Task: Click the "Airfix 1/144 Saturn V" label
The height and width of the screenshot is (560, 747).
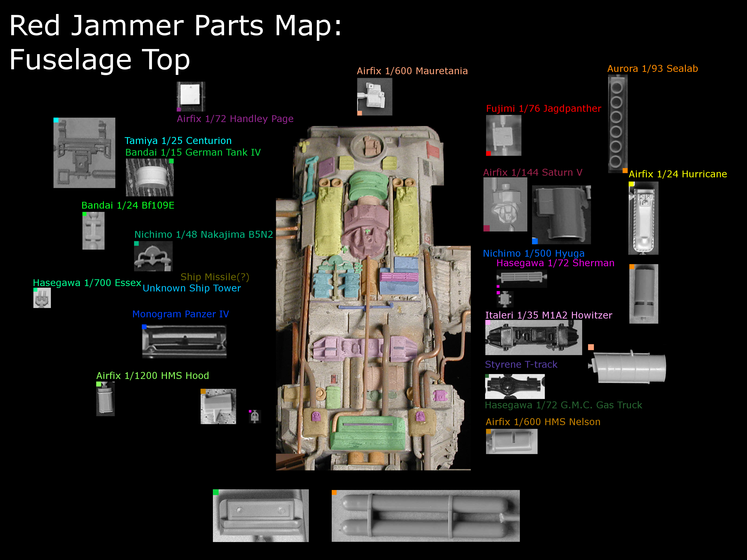Action: 532,172
